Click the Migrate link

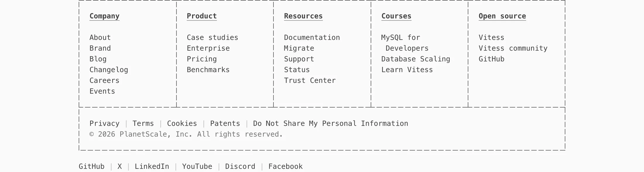[x=299, y=48]
